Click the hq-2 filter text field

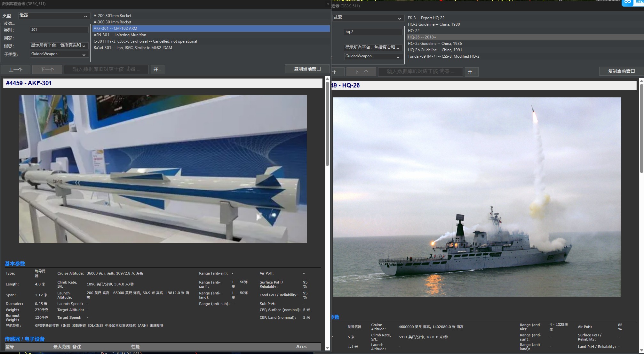pyautogui.click(x=373, y=32)
